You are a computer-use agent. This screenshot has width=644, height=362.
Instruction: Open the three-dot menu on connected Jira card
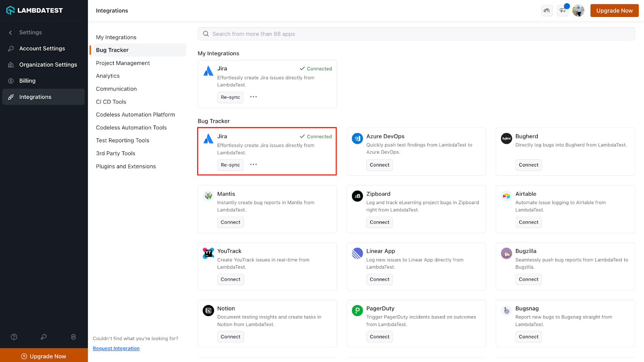pos(253,97)
